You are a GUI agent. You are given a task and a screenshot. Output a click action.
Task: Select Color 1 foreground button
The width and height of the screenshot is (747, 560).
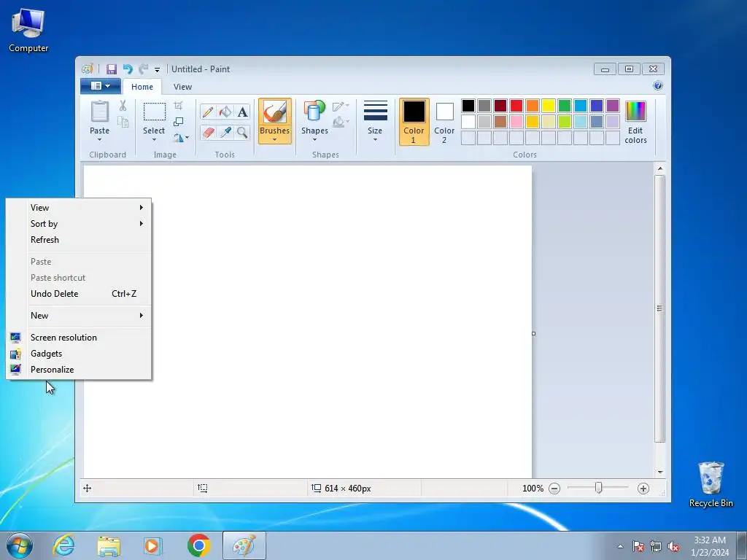click(414, 122)
